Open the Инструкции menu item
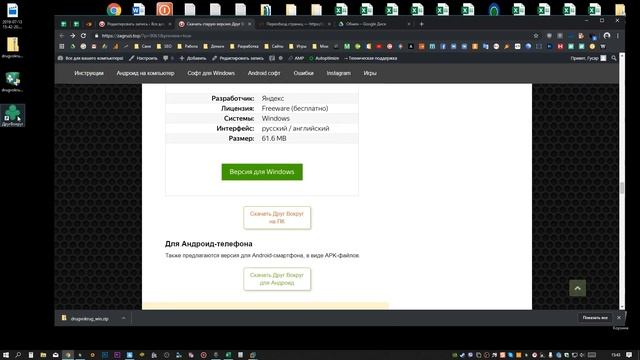Screen dimensions: 640x360 (89, 73)
